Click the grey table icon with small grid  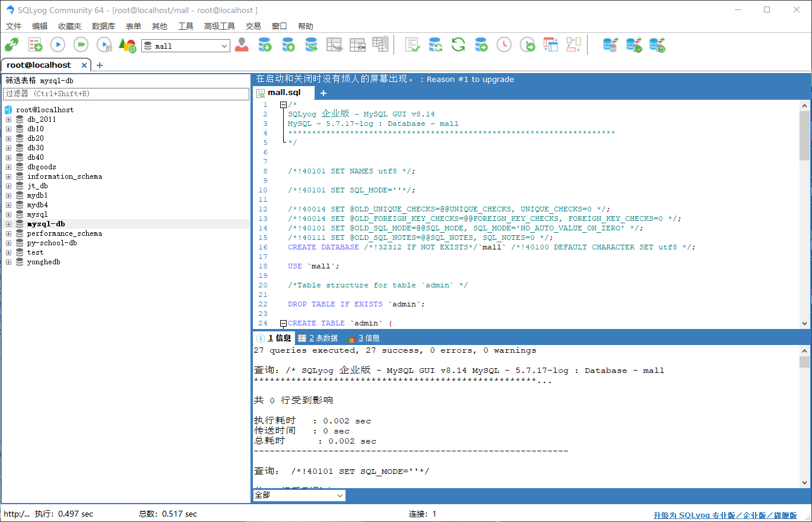(357, 45)
